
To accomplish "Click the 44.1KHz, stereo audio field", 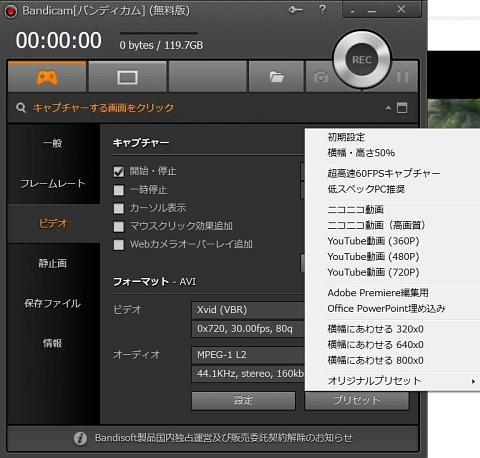I will coord(248,374).
